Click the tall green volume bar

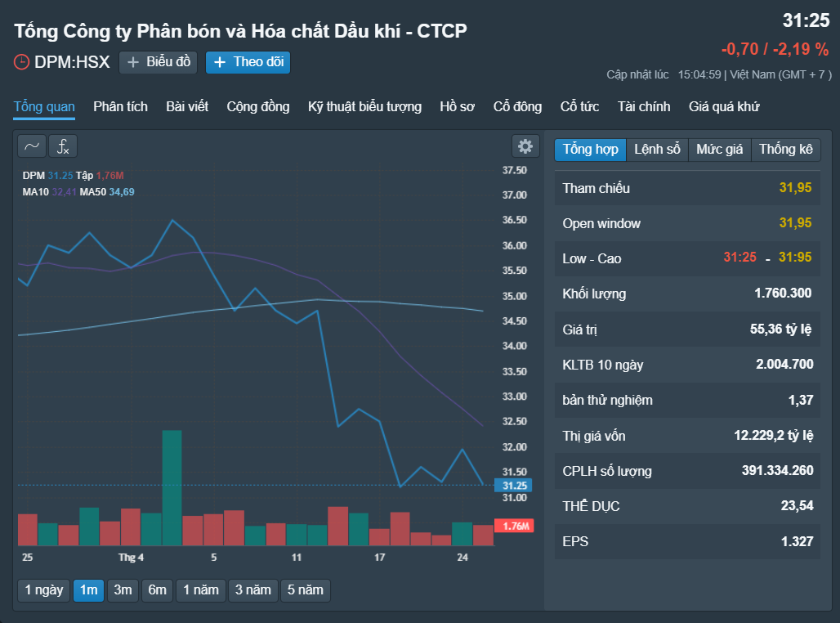(x=172, y=488)
